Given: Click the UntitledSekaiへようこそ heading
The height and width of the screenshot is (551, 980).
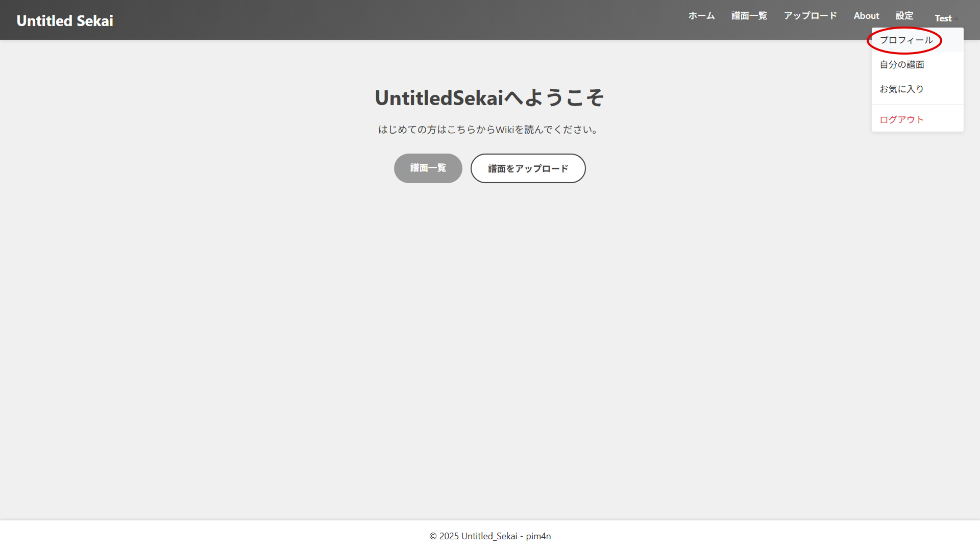Looking at the screenshot, I should 488,97.
